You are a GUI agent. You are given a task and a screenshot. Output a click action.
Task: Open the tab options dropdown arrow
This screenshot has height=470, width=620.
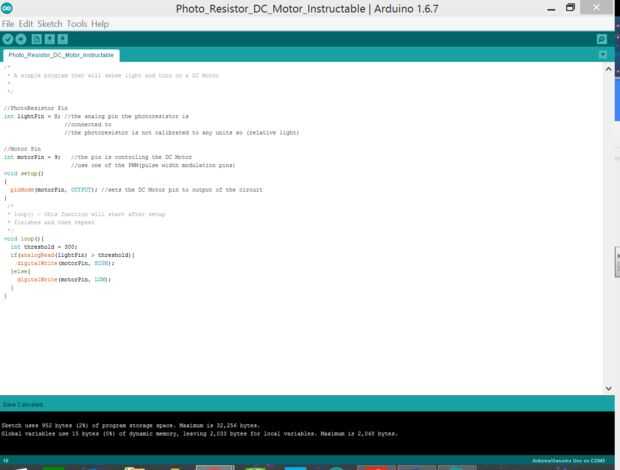(x=603, y=55)
